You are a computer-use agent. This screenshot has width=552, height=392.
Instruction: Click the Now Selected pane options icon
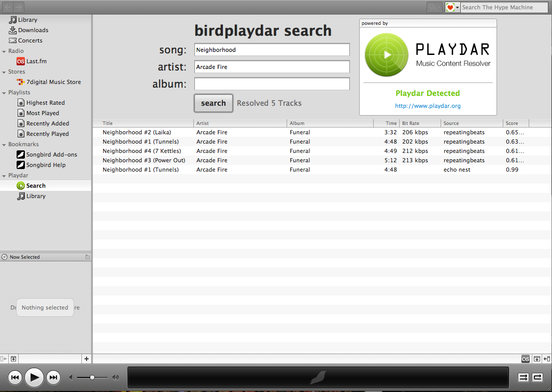88,257
